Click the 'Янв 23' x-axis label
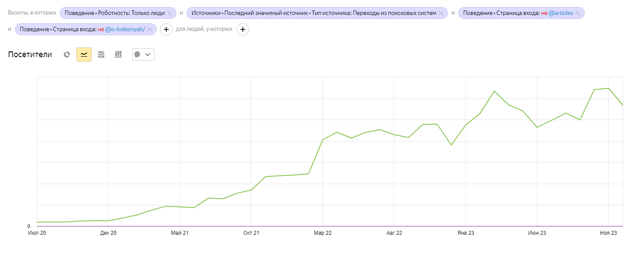 [465, 233]
